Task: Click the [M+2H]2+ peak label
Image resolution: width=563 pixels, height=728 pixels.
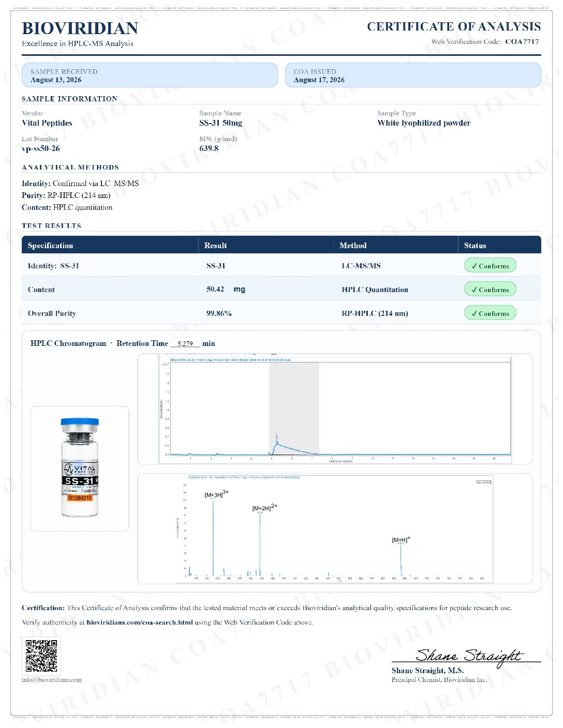Action: click(264, 508)
